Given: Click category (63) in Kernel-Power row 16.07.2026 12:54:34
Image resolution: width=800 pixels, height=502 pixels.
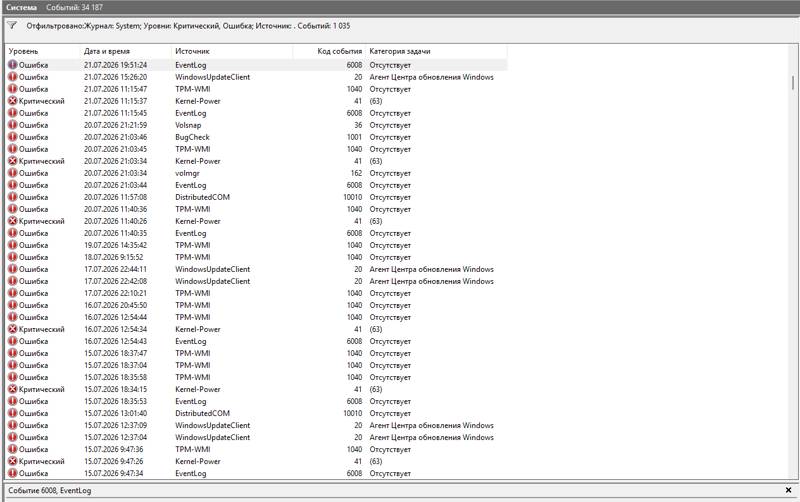Looking at the screenshot, I should pos(376,329).
